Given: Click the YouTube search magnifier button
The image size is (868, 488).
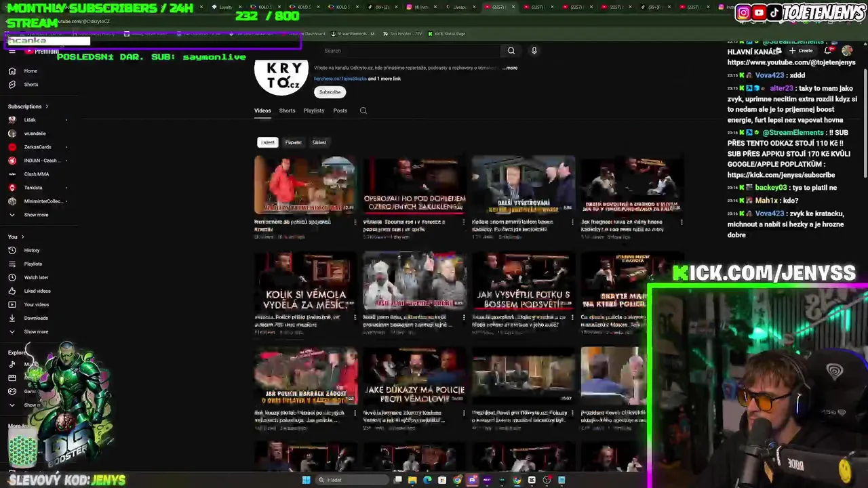Looking at the screenshot, I should [x=511, y=51].
